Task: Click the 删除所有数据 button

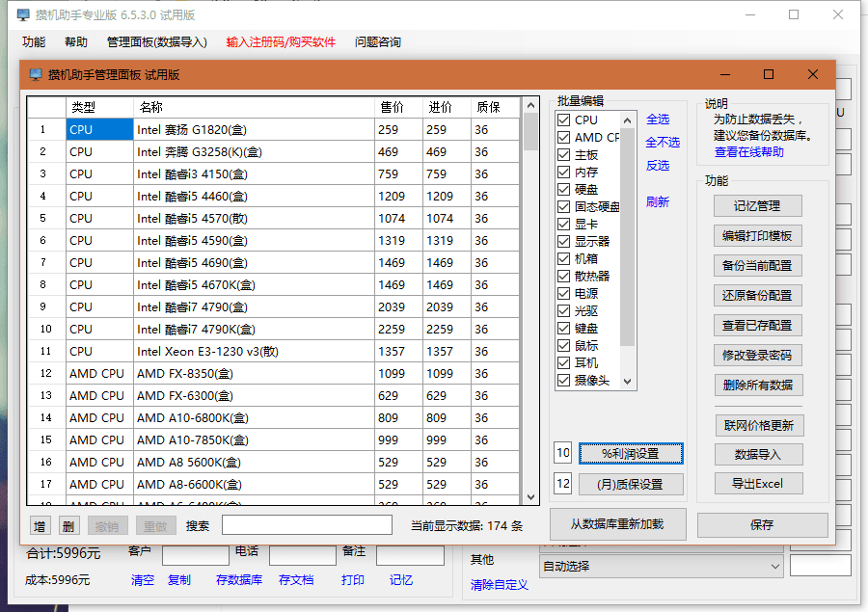Action: pyautogui.click(x=758, y=386)
